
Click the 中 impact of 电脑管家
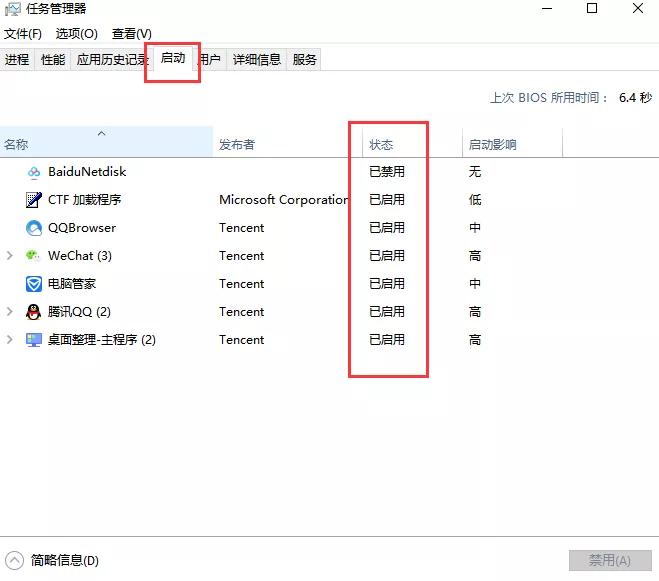(x=475, y=284)
